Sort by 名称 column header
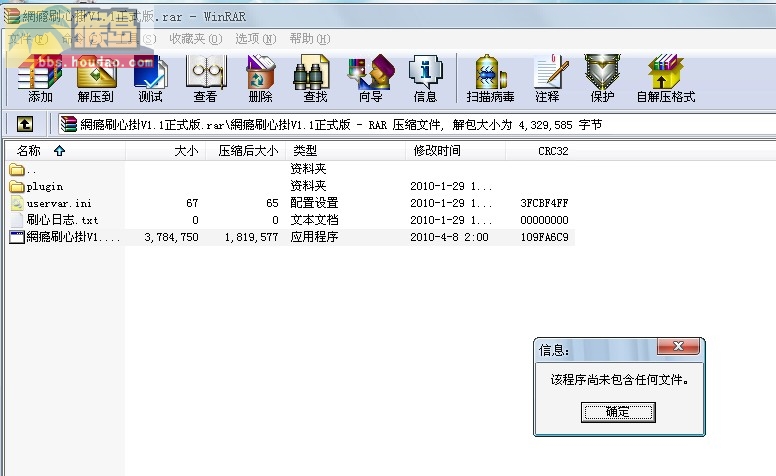776x476 pixels. 64,150
